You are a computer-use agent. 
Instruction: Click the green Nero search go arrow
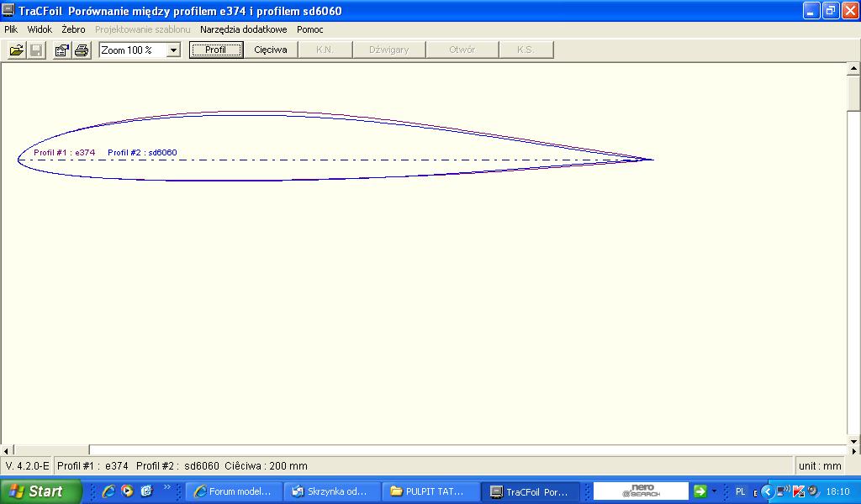pos(699,491)
